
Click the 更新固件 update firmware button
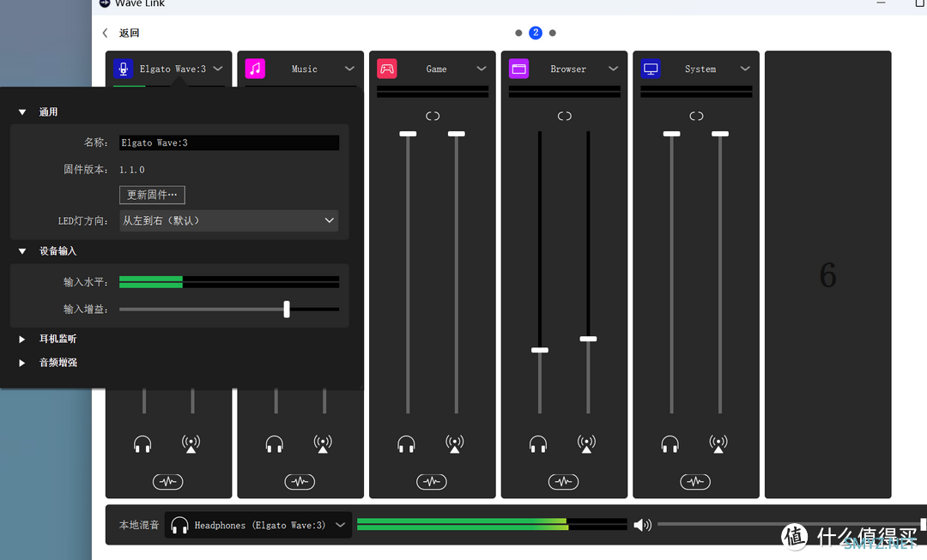(x=152, y=195)
